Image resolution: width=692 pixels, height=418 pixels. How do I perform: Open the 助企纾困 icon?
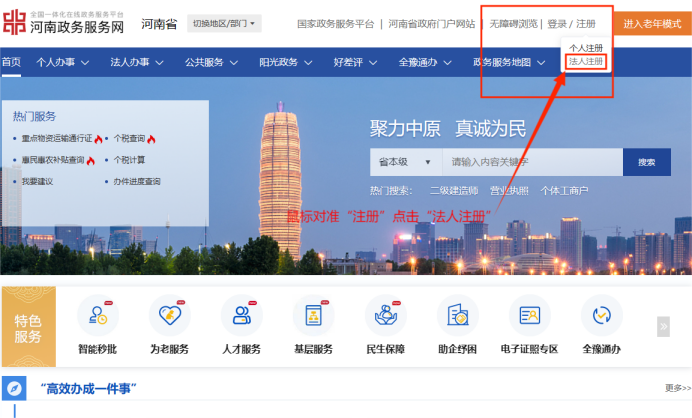tap(457, 316)
